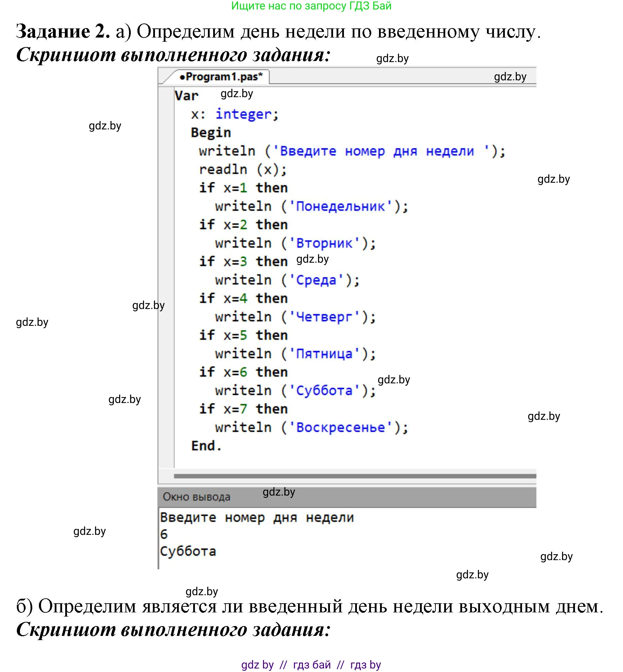
Task: Click the output result 'Суббота'
Action: pos(188,551)
